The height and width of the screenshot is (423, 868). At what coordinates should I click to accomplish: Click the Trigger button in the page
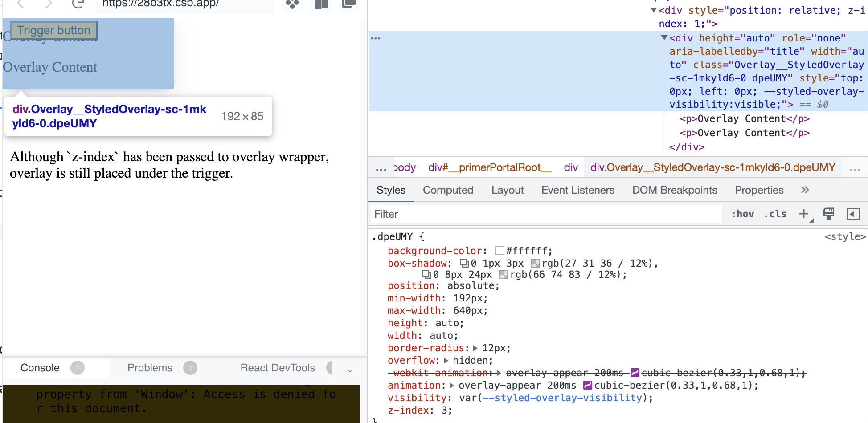pos(53,30)
